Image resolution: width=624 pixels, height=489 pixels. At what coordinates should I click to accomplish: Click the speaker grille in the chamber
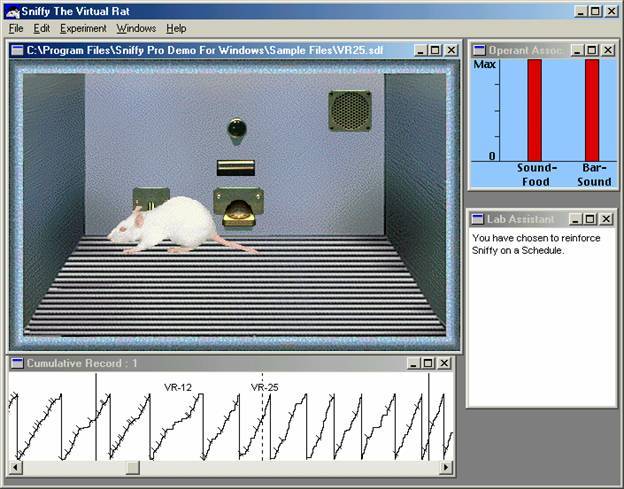(350, 111)
